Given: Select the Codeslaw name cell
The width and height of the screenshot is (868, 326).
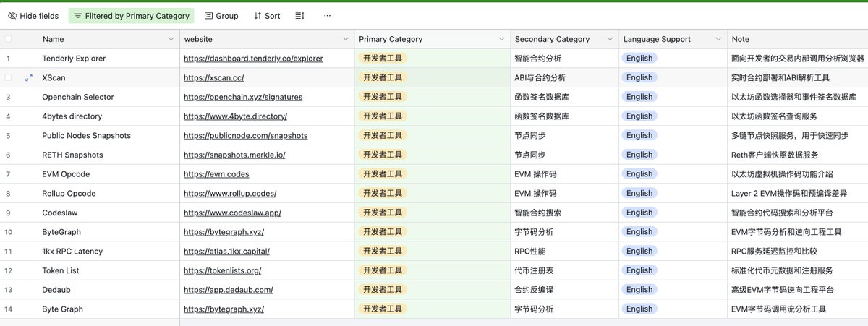Looking at the screenshot, I should [x=109, y=213].
